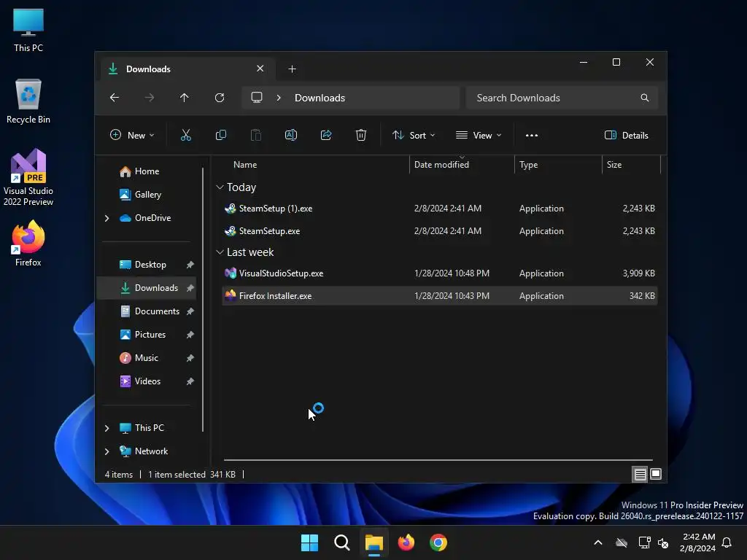The image size is (747, 560).
Task: Select Visual Studio 2022 Preview desktop shortcut
Action: click(28, 178)
